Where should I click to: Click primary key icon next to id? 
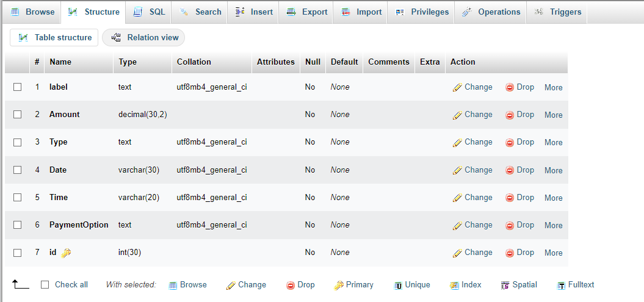click(66, 253)
